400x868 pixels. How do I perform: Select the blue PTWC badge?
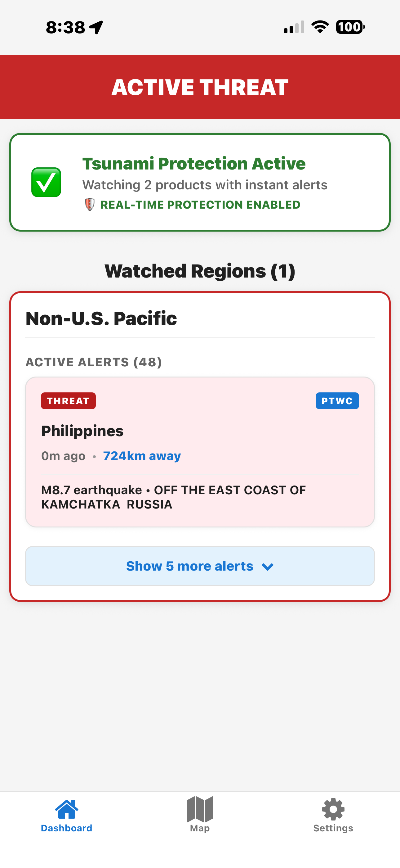[x=337, y=401]
